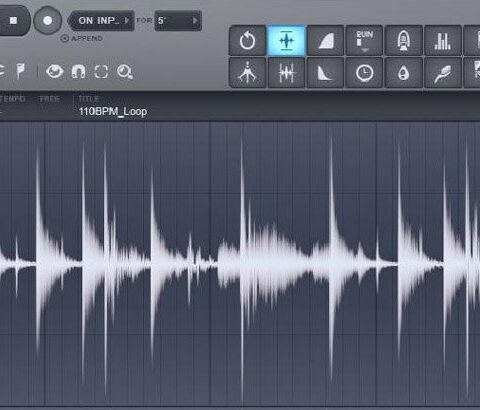Start recording with the Record button
Viewport: 480px width, 410px height.
tap(48, 21)
